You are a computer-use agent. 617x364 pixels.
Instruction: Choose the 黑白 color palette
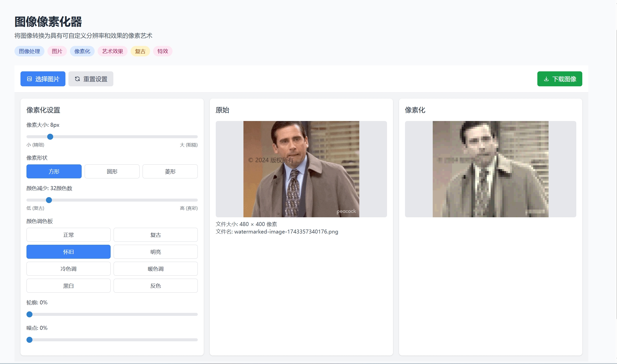point(68,286)
